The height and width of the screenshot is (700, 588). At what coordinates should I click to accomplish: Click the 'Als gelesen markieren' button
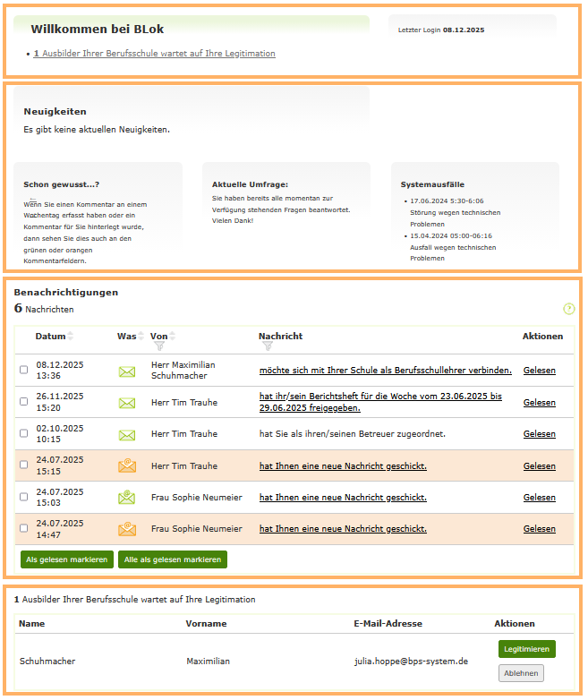[x=67, y=559]
